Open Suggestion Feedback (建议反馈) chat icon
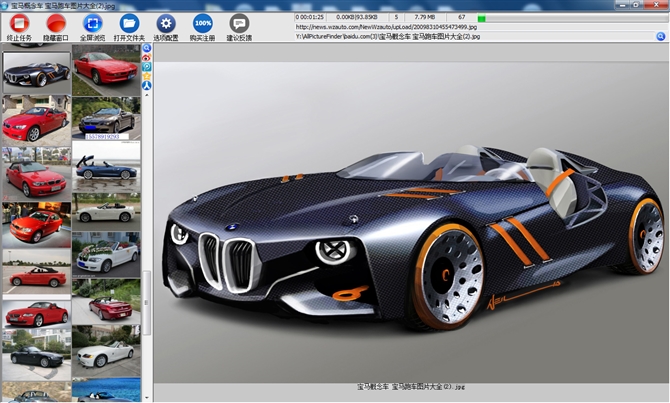The width and height of the screenshot is (670, 403). click(x=239, y=22)
